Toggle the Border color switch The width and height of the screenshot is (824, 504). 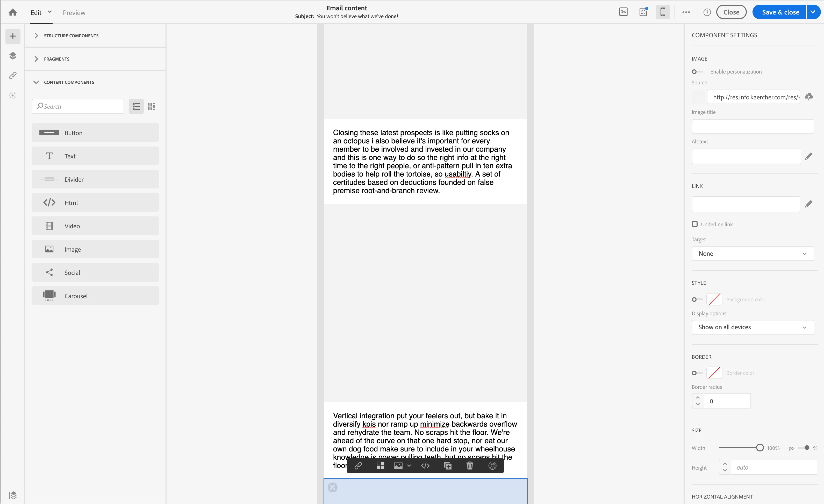coord(697,373)
